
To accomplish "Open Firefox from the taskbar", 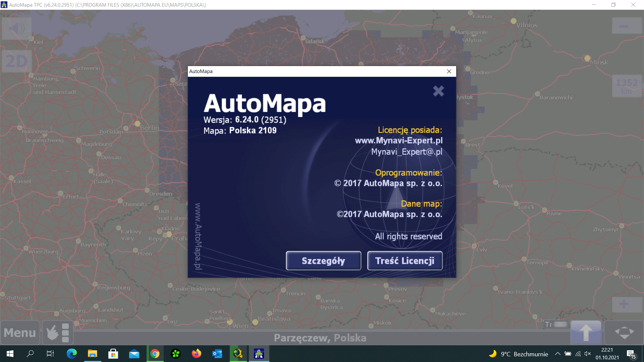I will tap(197, 354).
